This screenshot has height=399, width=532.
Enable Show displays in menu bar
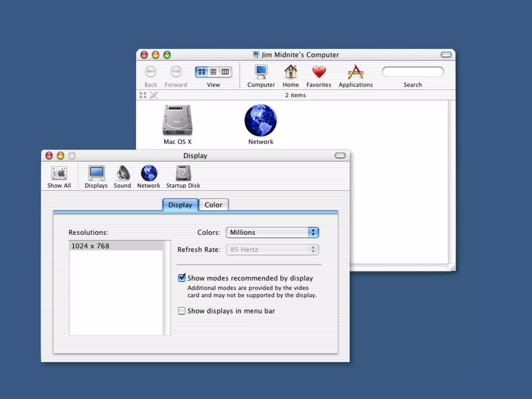pos(182,311)
